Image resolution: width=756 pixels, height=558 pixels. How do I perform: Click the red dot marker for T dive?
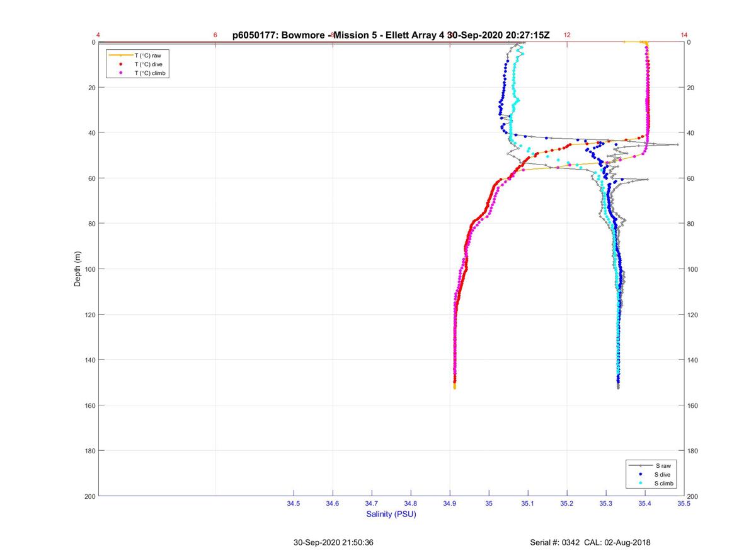(120, 65)
